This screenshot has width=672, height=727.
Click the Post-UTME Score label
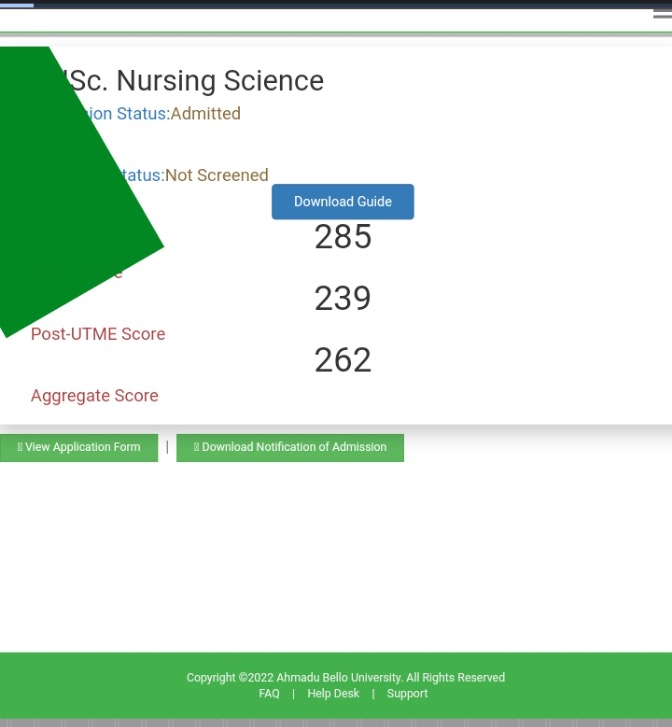98,334
